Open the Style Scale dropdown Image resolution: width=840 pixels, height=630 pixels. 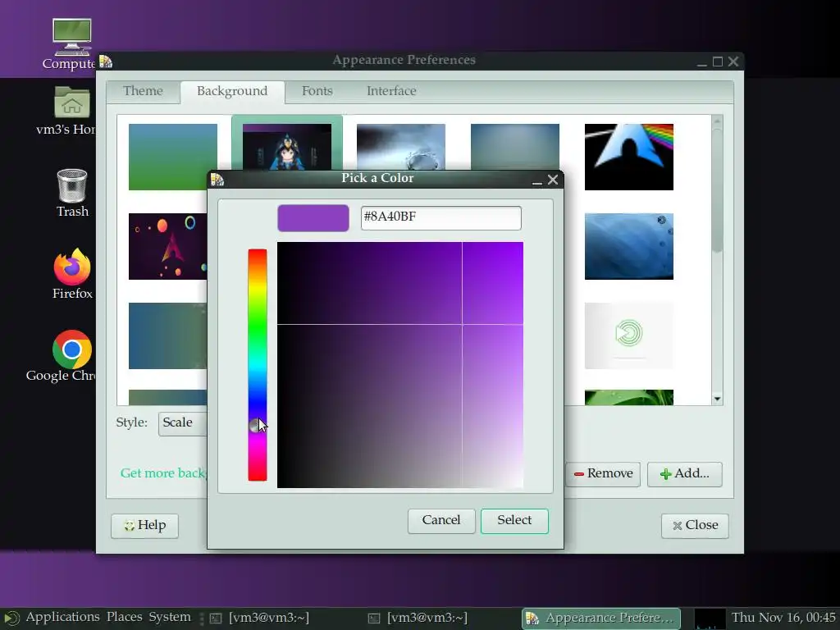click(x=182, y=423)
